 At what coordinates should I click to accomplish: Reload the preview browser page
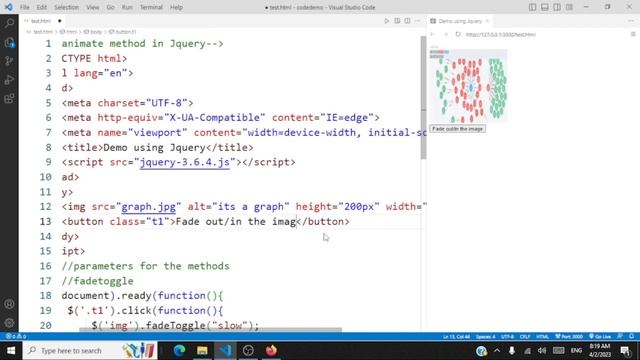[x=458, y=34]
